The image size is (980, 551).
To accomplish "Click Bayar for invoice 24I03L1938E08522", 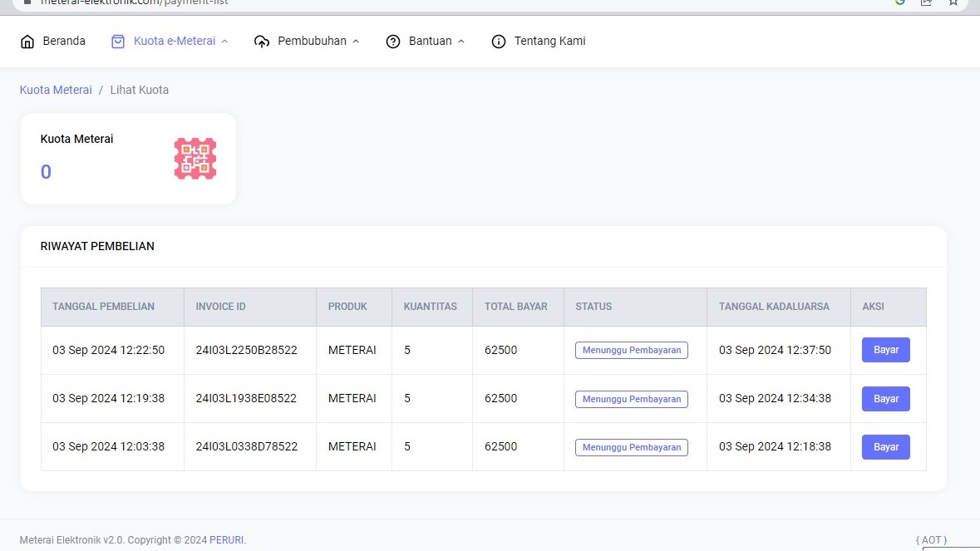I will click(x=885, y=399).
